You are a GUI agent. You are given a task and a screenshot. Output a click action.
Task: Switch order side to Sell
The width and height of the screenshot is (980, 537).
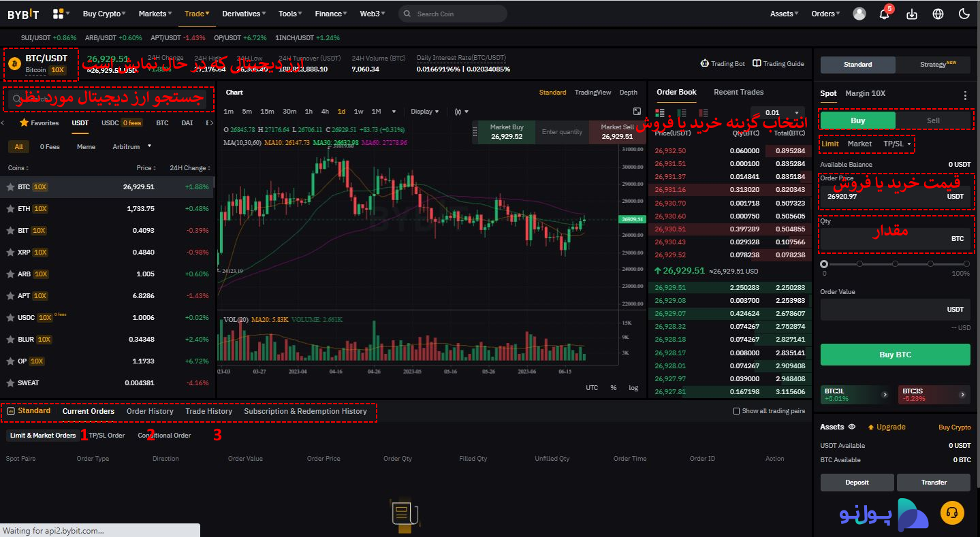coord(933,120)
